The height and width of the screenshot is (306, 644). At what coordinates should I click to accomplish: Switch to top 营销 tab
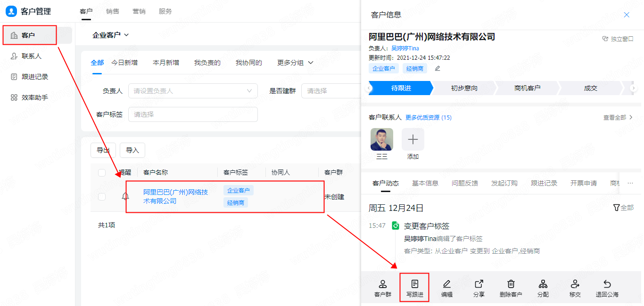tap(139, 11)
